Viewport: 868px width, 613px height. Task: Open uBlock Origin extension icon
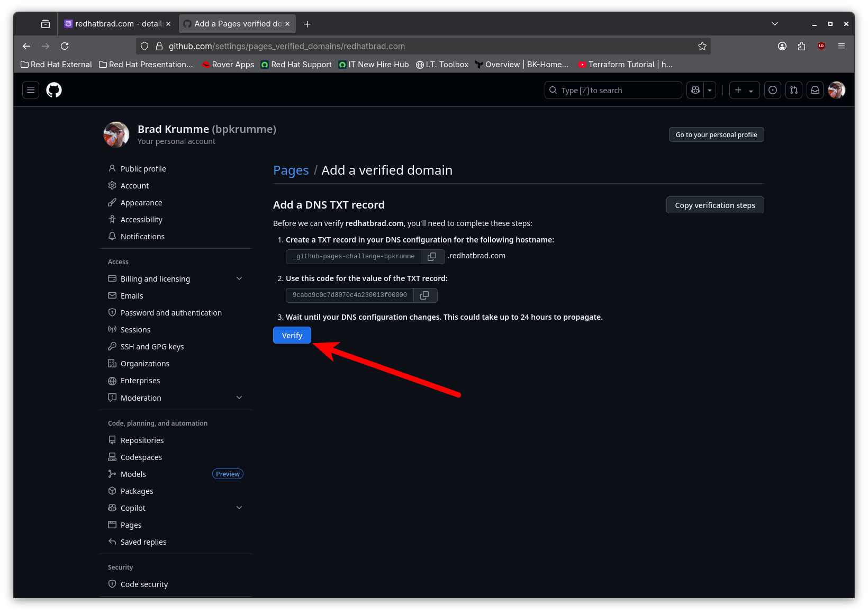click(821, 46)
